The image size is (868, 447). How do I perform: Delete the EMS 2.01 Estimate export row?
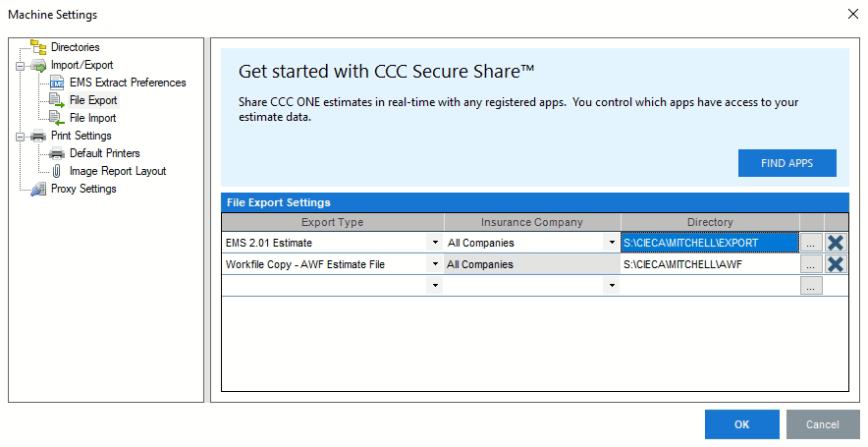pyautogui.click(x=836, y=243)
